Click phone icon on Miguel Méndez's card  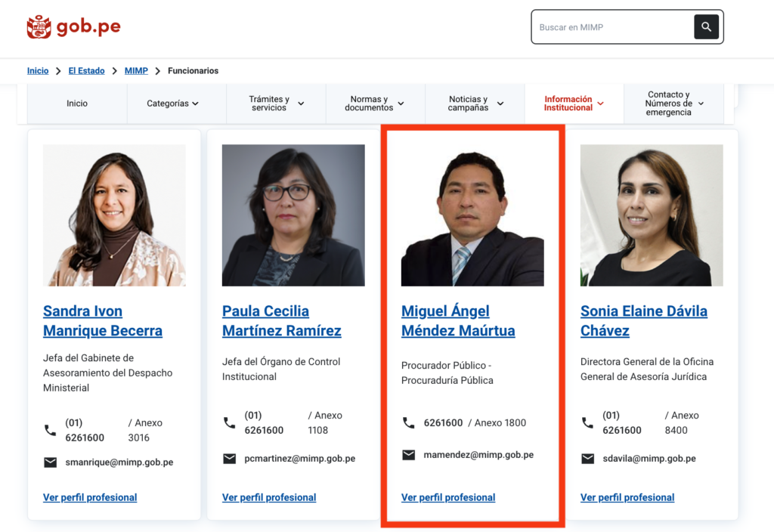click(x=408, y=423)
